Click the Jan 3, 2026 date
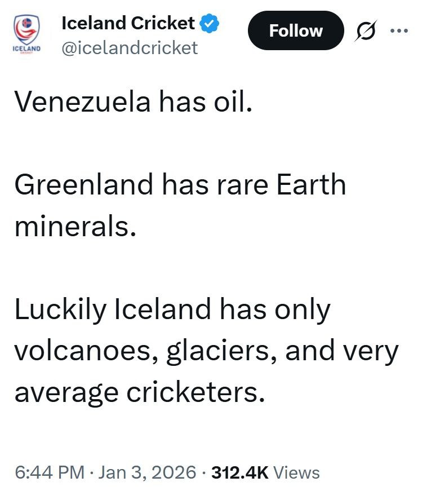422x504 pixels. click(x=146, y=472)
